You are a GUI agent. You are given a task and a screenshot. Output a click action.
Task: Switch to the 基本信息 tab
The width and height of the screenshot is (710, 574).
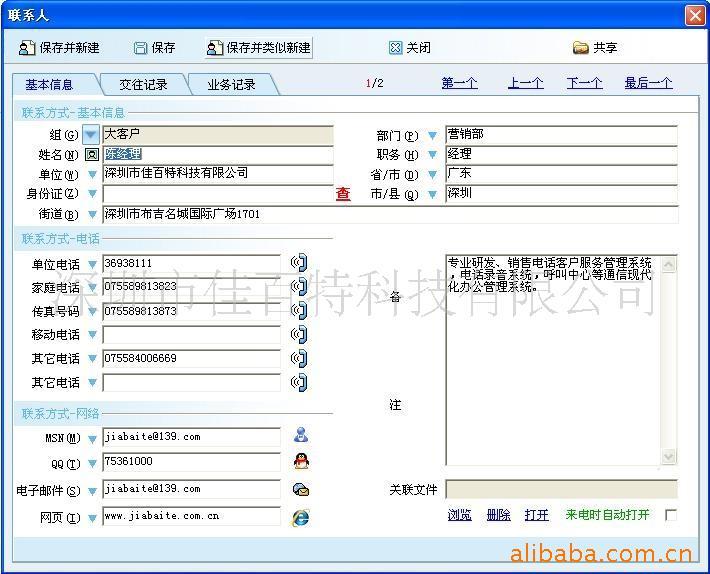[54, 84]
